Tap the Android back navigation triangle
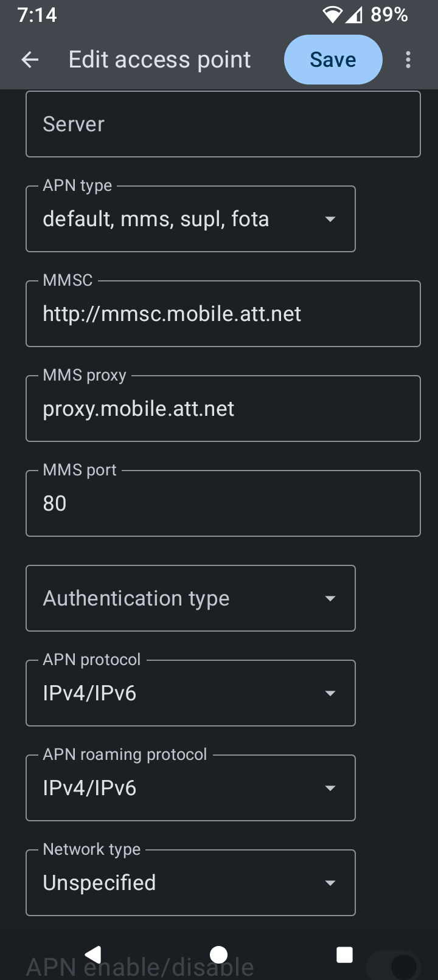This screenshot has height=980, width=438. click(x=93, y=954)
